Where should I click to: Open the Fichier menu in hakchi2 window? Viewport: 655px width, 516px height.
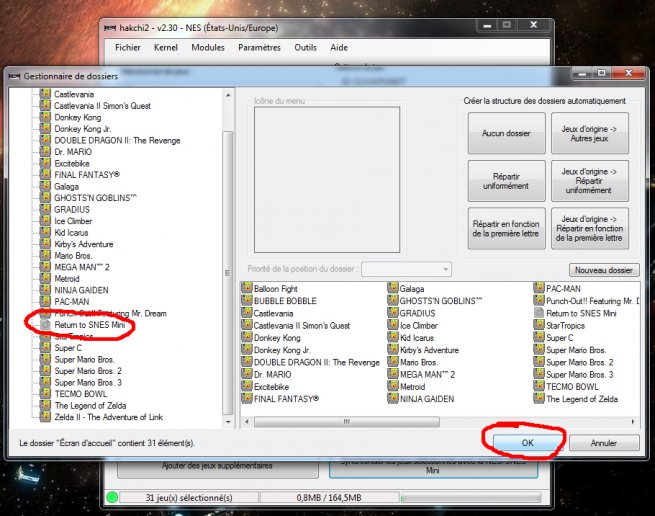point(127,48)
